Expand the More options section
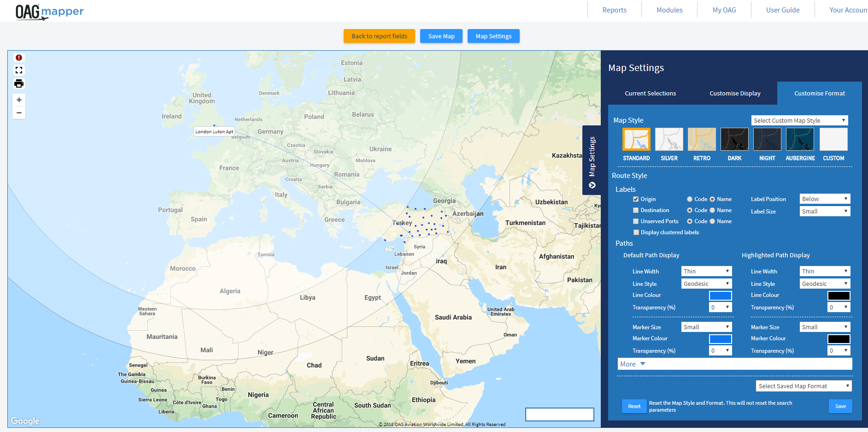 pyautogui.click(x=734, y=364)
